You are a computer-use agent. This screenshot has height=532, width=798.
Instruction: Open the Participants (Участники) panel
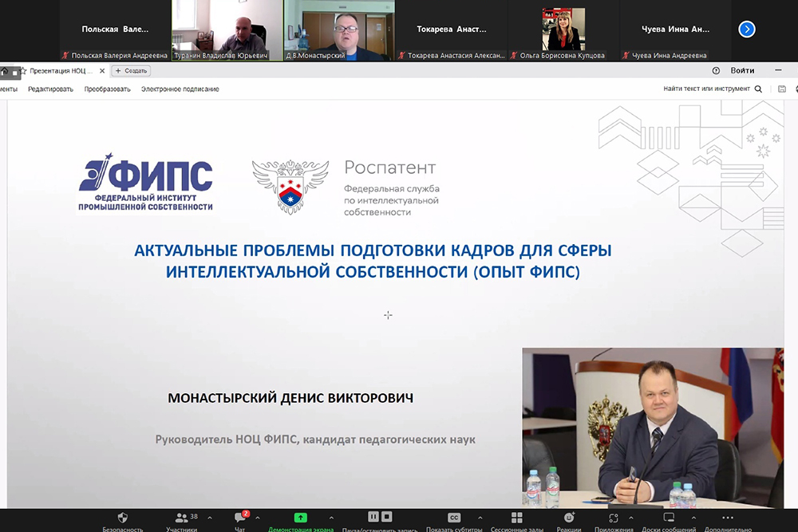point(182,518)
